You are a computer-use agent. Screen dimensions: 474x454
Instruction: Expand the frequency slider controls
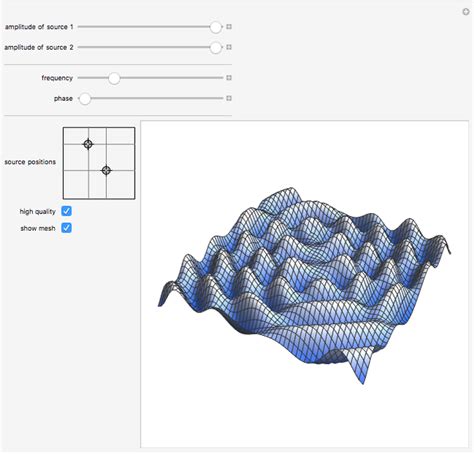[229, 78]
